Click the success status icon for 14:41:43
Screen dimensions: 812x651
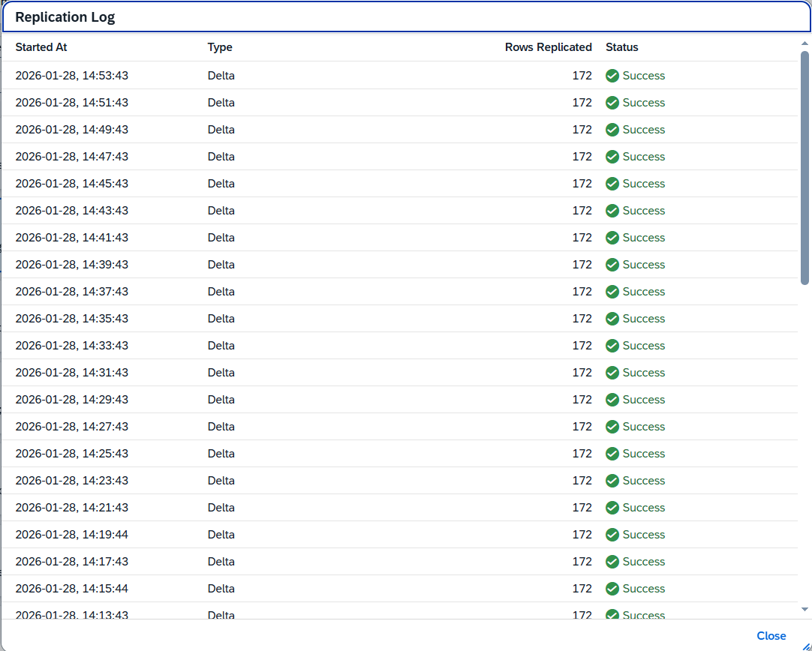[612, 238]
